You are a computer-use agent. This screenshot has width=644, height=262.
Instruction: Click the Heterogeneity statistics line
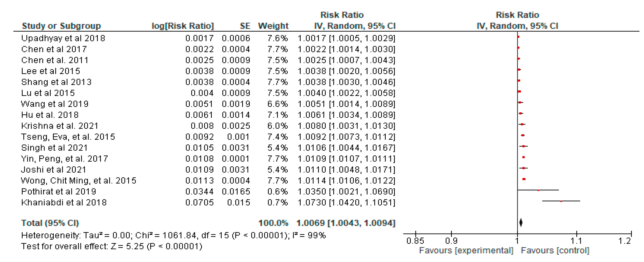[x=173, y=235]
